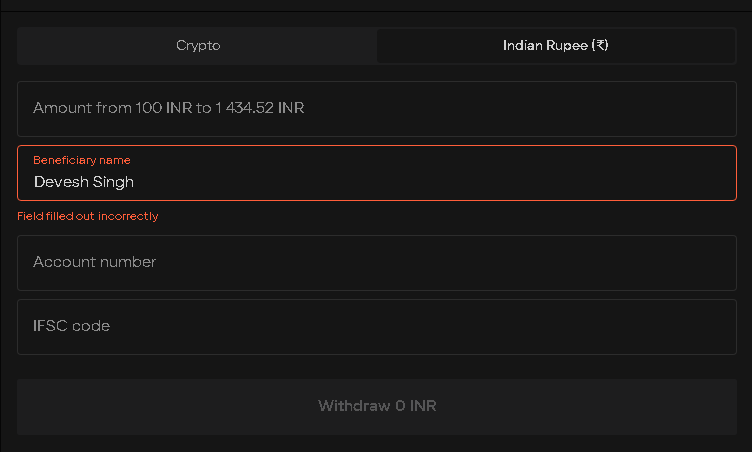Select the Indian Rupee (₹) tab

point(555,46)
